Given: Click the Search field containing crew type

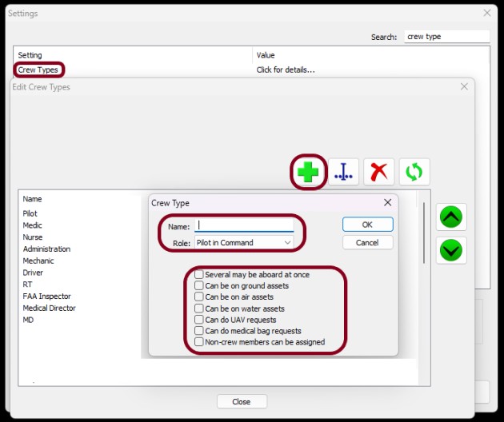Looking at the screenshot, I should pos(446,37).
